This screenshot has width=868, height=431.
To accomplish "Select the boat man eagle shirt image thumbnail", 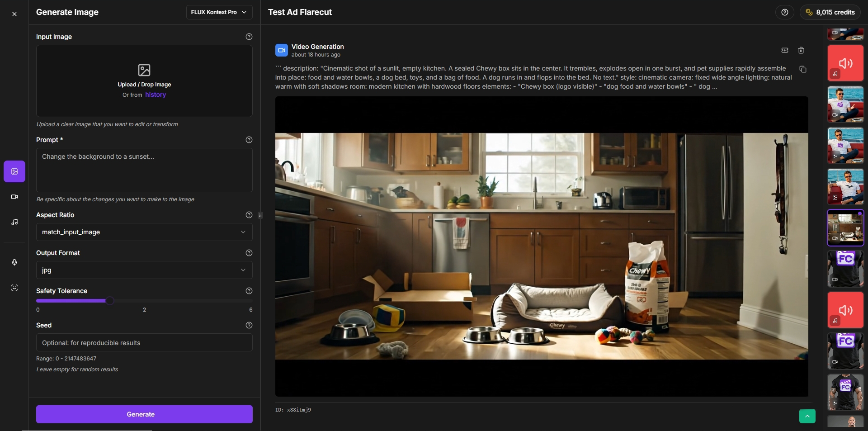I will [x=845, y=187].
